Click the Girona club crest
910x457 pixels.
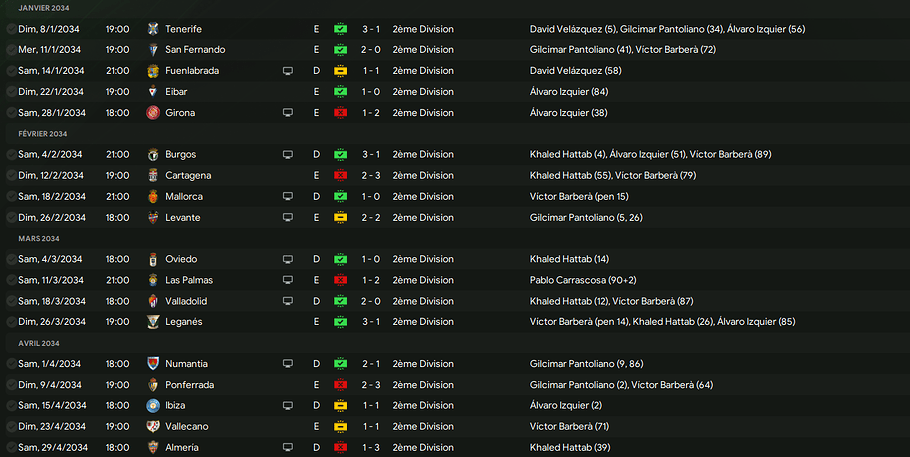coord(153,113)
